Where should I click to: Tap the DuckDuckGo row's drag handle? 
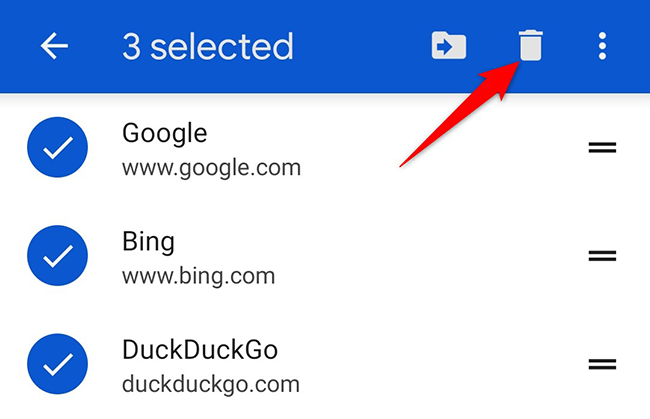(x=602, y=365)
